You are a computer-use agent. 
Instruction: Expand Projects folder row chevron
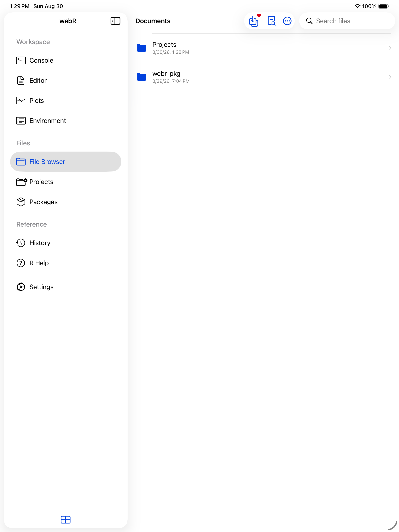[x=390, y=48]
